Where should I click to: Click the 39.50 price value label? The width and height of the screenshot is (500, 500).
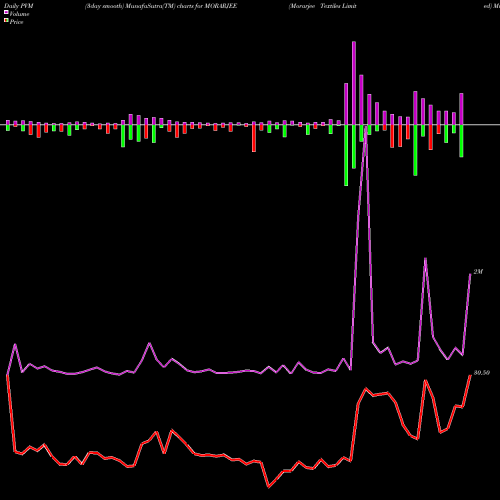tap(482, 373)
